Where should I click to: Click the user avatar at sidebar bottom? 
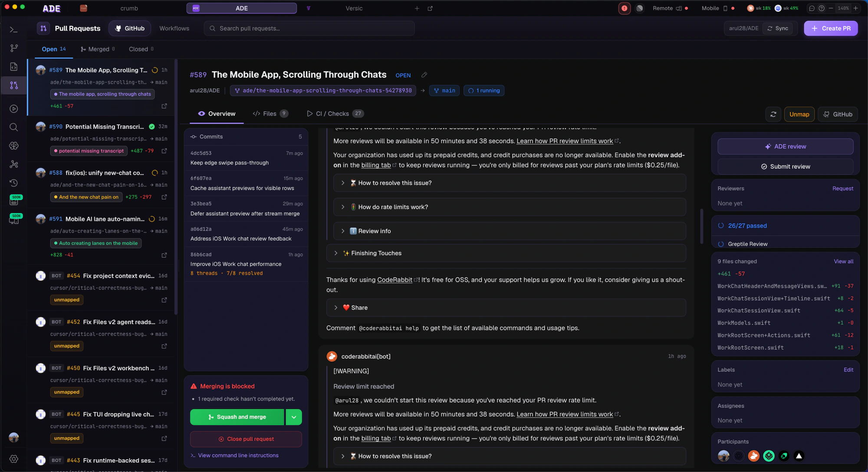click(x=14, y=437)
